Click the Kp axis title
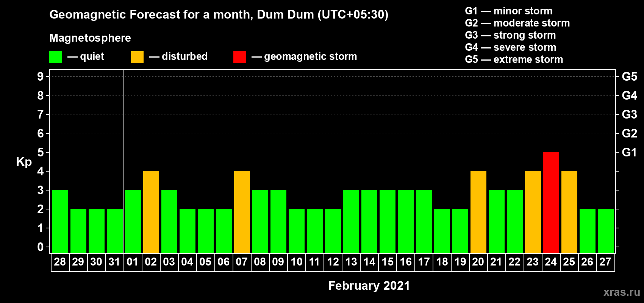The height and width of the screenshot is (303, 644). [x=24, y=162]
